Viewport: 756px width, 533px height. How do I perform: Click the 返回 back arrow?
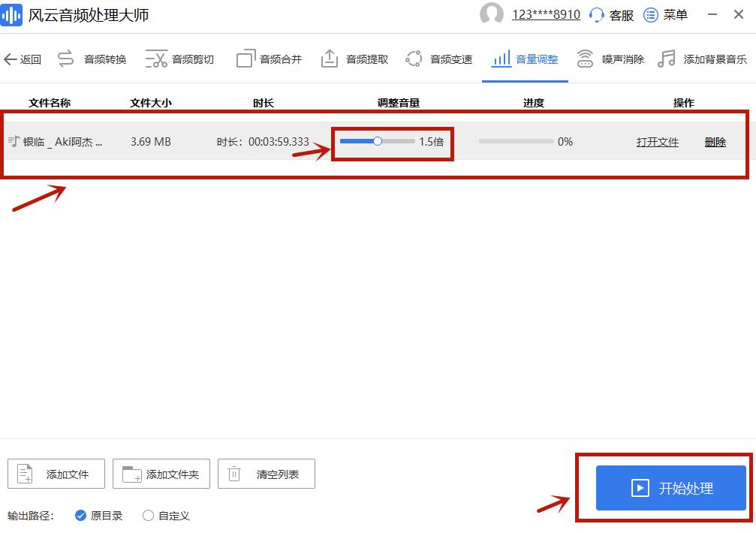pos(22,59)
